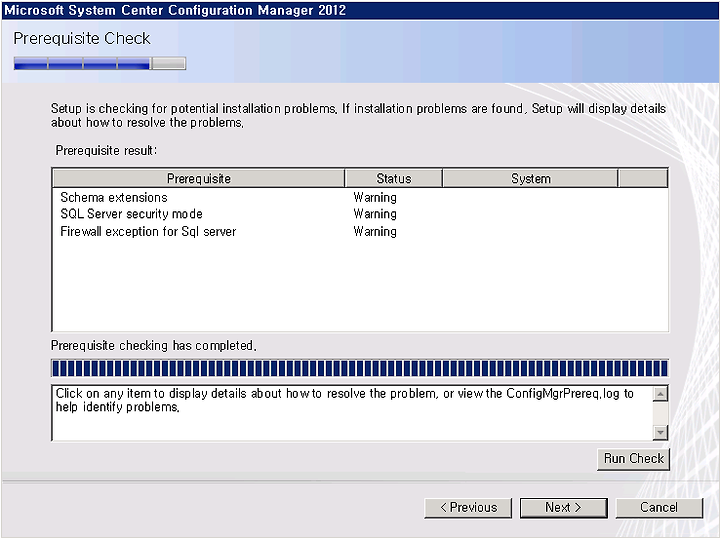Click the details box scroll down arrow
This screenshot has width=720, height=538.
click(x=660, y=432)
